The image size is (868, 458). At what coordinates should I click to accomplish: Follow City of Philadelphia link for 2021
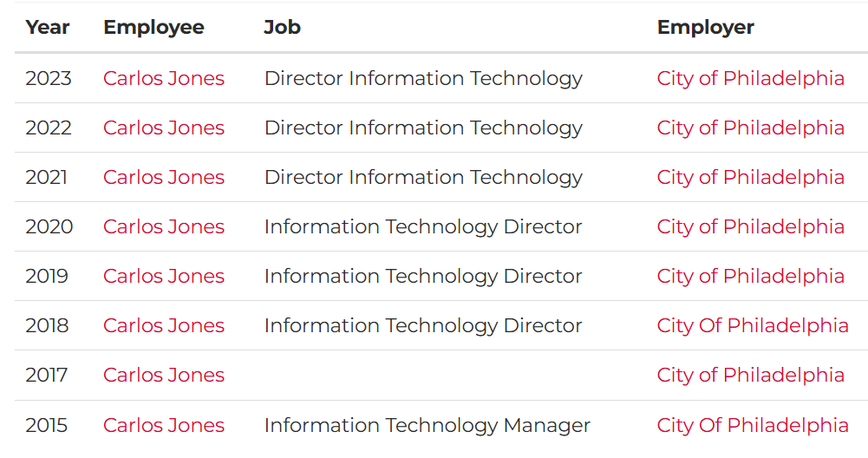click(x=751, y=178)
